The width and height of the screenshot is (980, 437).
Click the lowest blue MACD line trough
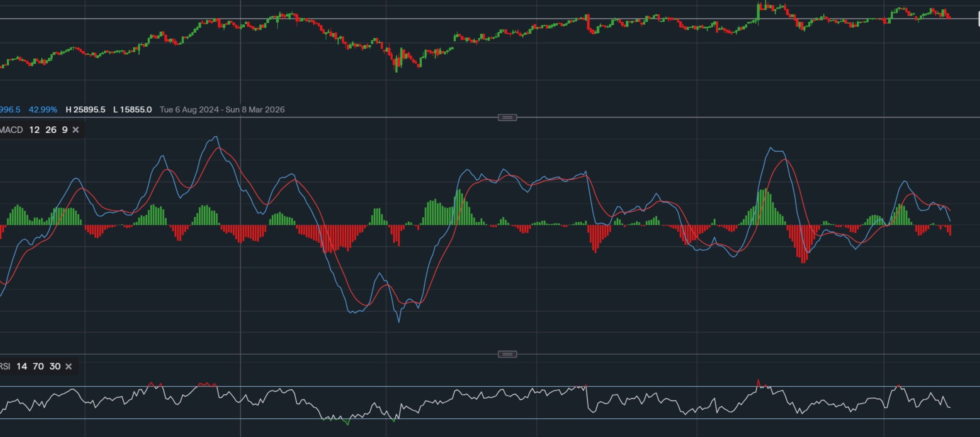[399, 322]
